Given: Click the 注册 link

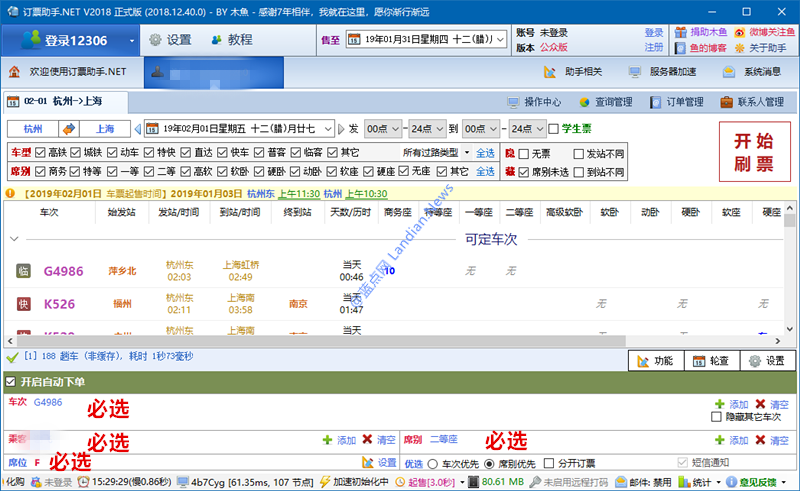Looking at the screenshot, I should coord(653,47).
